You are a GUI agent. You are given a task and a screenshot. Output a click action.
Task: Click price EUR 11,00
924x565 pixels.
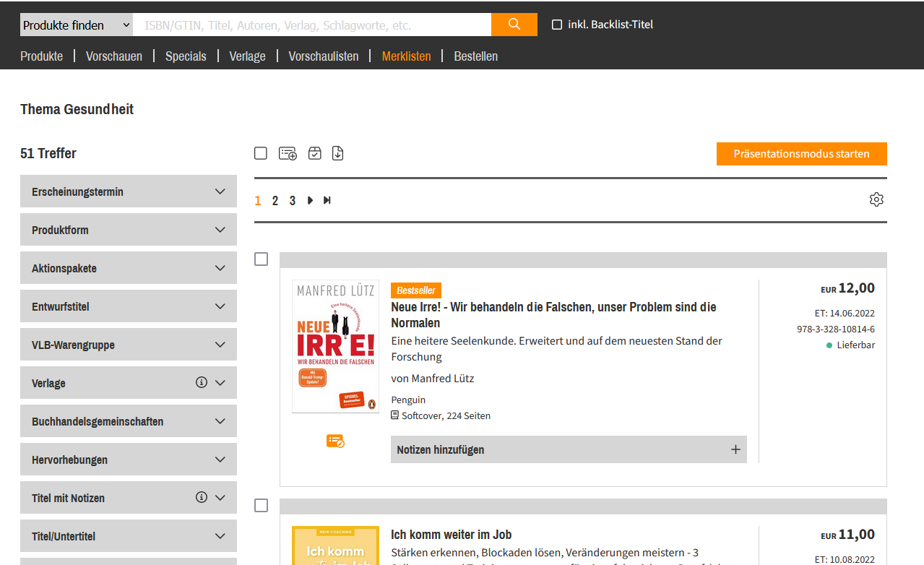847,535
